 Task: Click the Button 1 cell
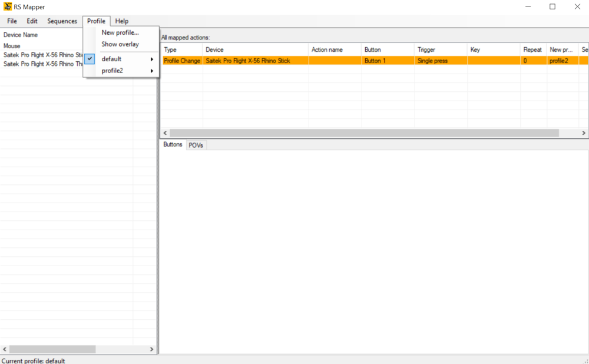click(x=388, y=61)
